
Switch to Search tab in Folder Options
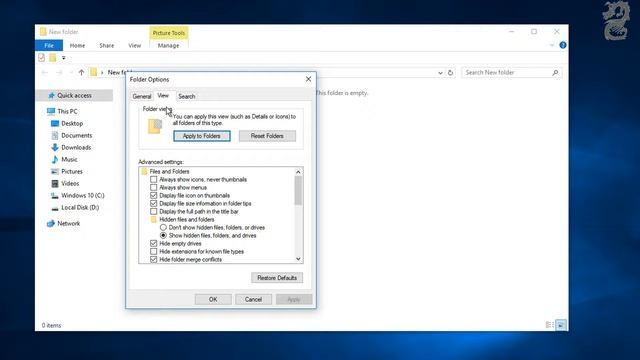pyautogui.click(x=187, y=96)
